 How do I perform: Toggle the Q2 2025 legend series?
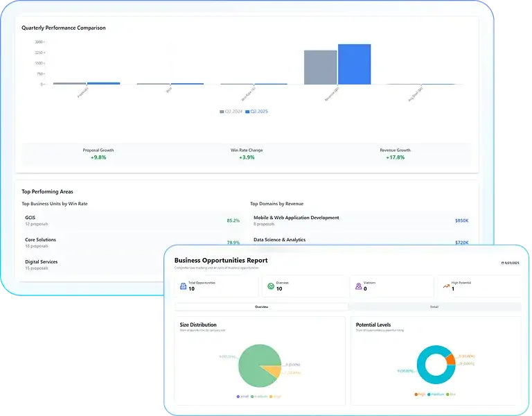click(258, 111)
